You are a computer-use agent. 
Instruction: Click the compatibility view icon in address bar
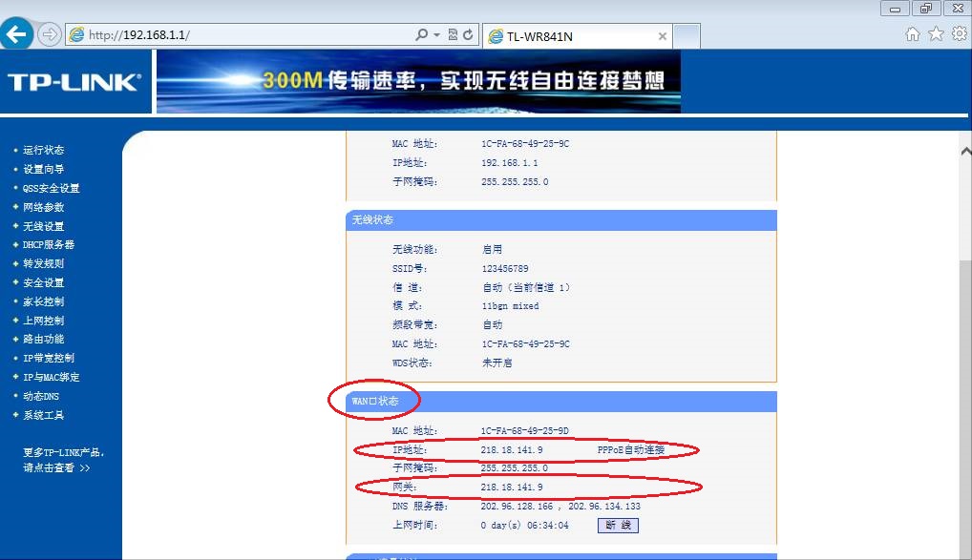point(453,35)
